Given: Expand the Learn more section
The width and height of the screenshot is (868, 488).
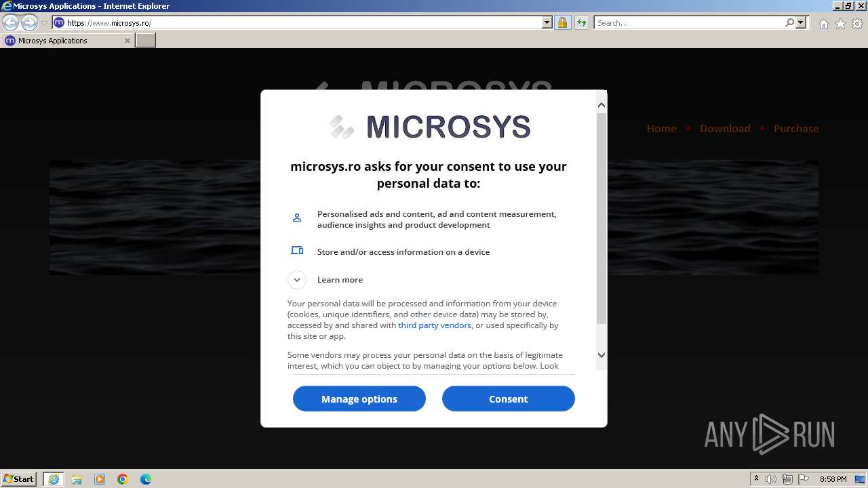Looking at the screenshot, I should coord(297,279).
